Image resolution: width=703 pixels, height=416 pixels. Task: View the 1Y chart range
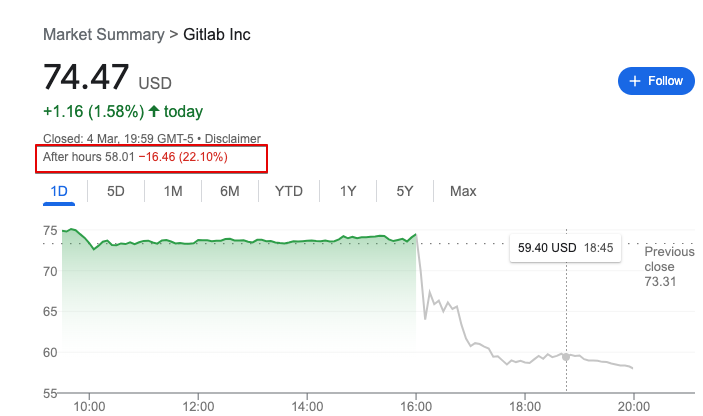tap(348, 191)
